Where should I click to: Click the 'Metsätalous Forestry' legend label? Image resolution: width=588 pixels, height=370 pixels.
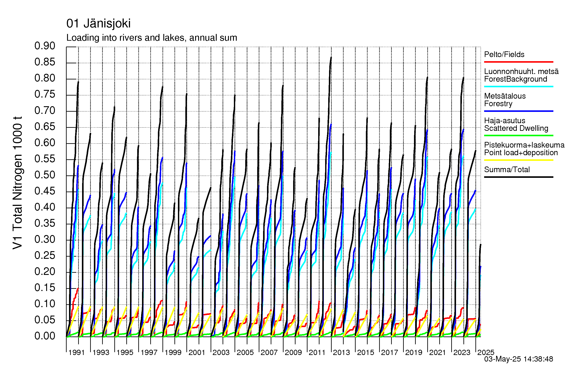pos(505,100)
